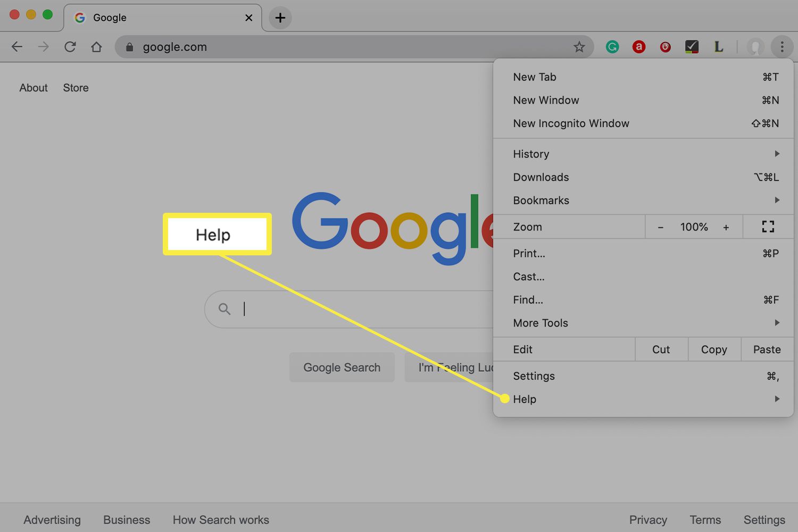This screenshot has height=532, width=798.
Task: Bookmark this page with the star
Action: [579, 47]
